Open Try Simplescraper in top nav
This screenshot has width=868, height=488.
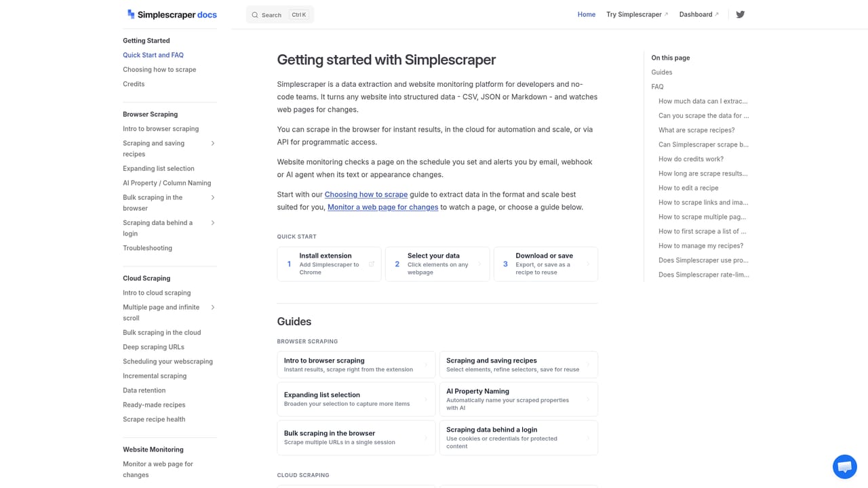point(637,14)
